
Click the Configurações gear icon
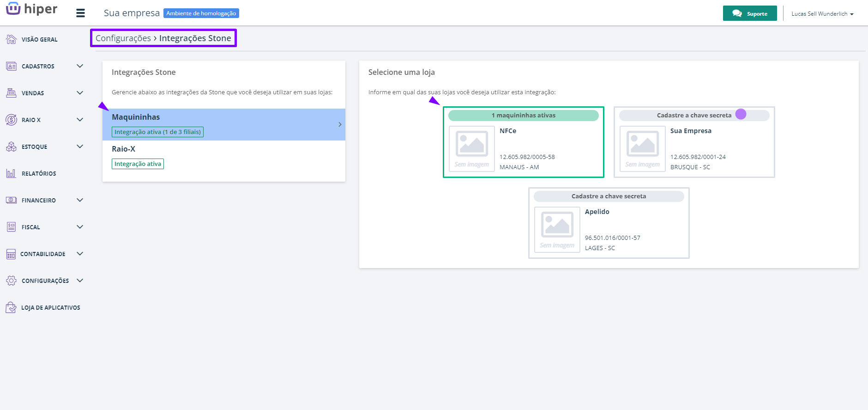pos(11,281)
